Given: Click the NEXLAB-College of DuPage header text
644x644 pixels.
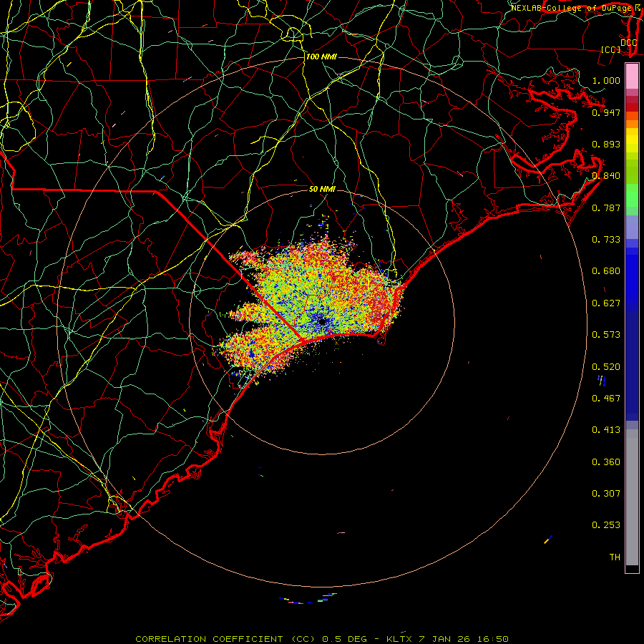Looking at the screenshot, I should [x=571, y=8].
